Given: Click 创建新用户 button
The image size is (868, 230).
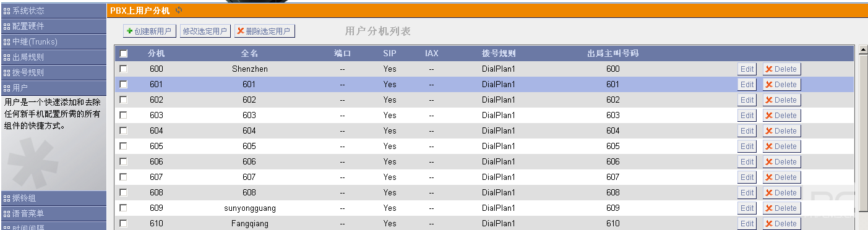Looking at the screenshot, I should pyautogui.click(x=150, y=31).
